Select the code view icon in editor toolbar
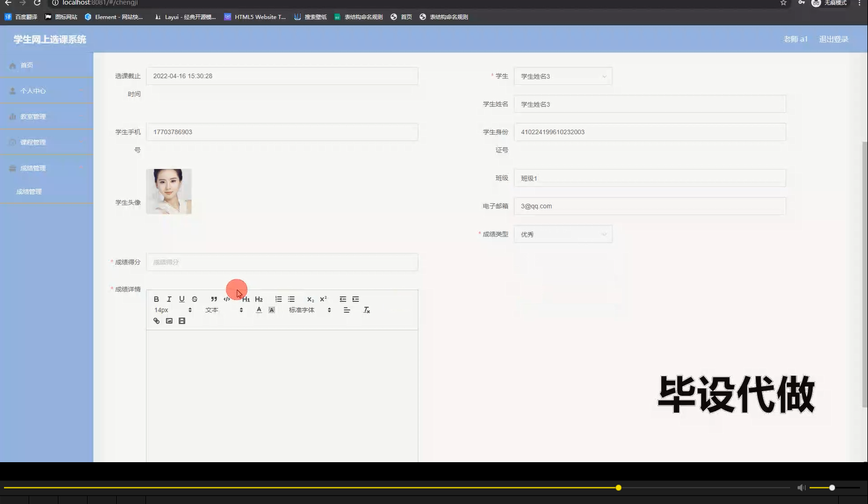Viewport: 868px width, 504px height. click(x=227, y=299)
